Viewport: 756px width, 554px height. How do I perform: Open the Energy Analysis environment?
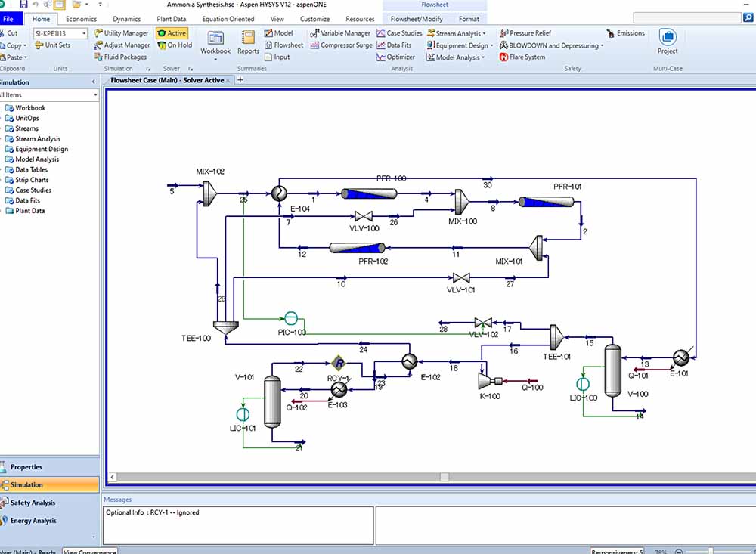(49, 520)
